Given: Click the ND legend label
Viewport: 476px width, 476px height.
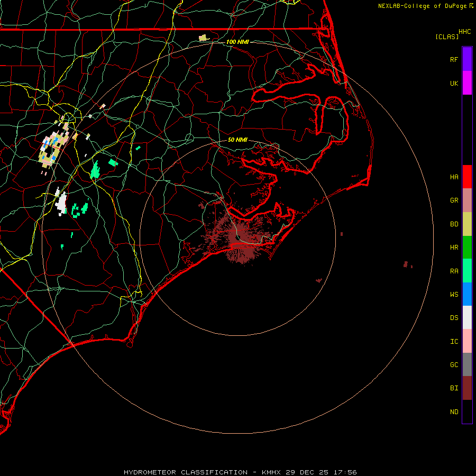Looking at the screenshot, I should 454,412.
